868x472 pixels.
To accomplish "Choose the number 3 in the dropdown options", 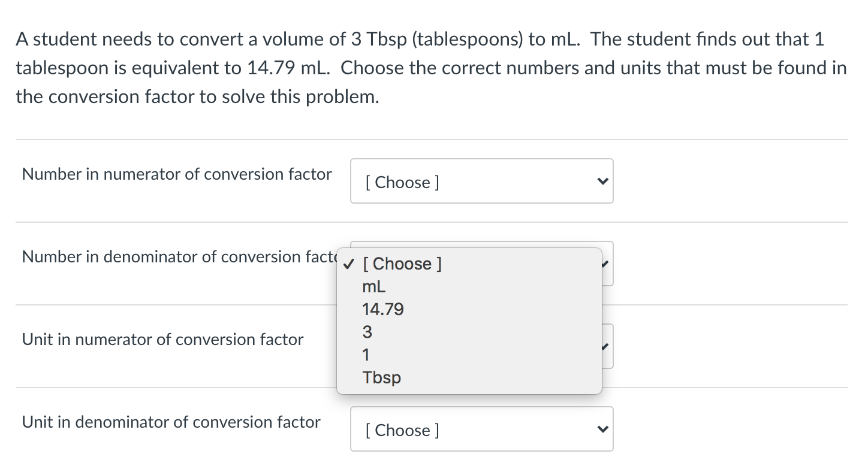I will click(366, 332).
